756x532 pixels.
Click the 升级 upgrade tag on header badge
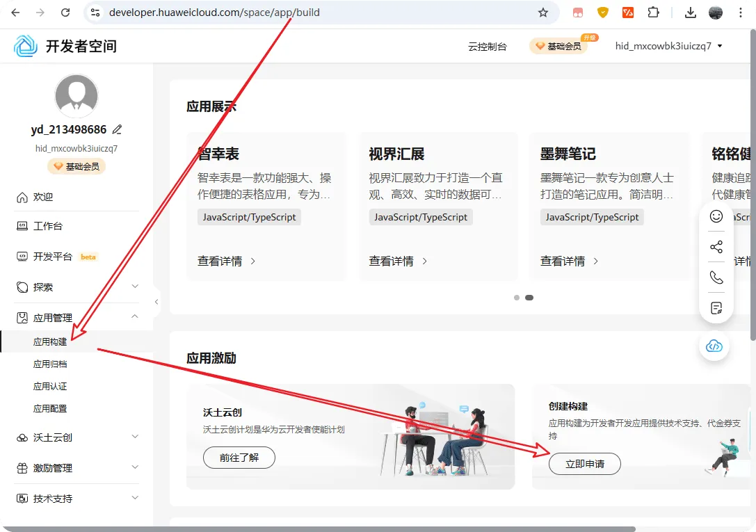(590, 38)
